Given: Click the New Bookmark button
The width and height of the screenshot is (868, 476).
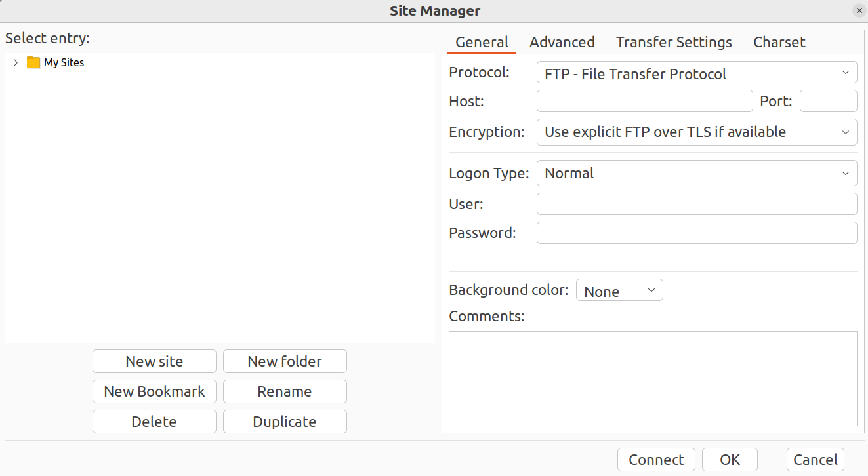Looking at the screenshot, I should (154, 391).
